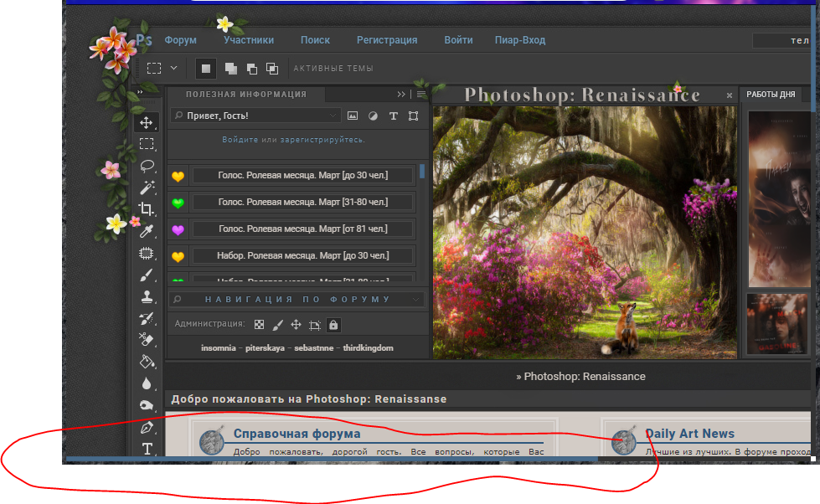Select the History Brush tool
The height and width of the screenshot is (504, 820).
[x=147, y=318]
